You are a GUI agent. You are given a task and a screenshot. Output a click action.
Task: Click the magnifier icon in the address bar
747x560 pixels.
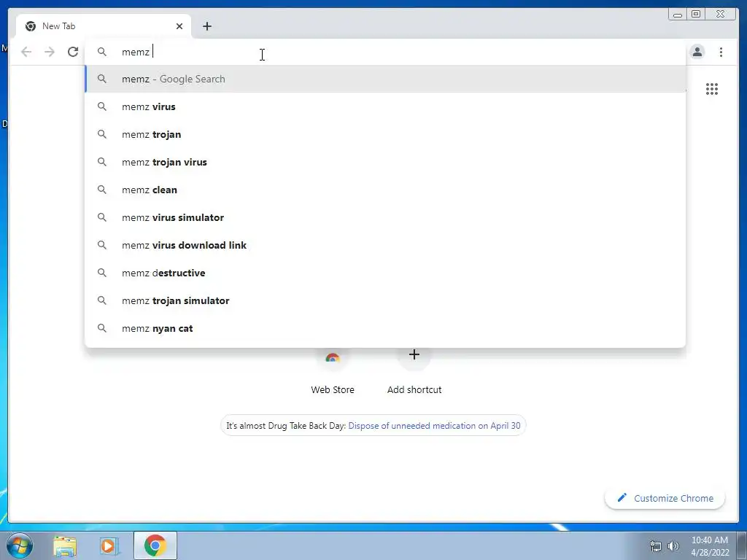[102, 52]
